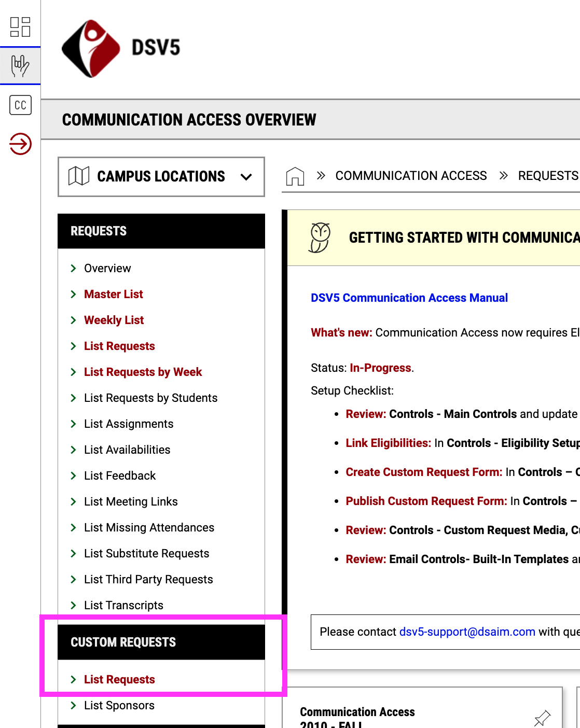Open Overview in the Requests menu
This screenshot has height=728, width=580.
(x=107, y=268)
